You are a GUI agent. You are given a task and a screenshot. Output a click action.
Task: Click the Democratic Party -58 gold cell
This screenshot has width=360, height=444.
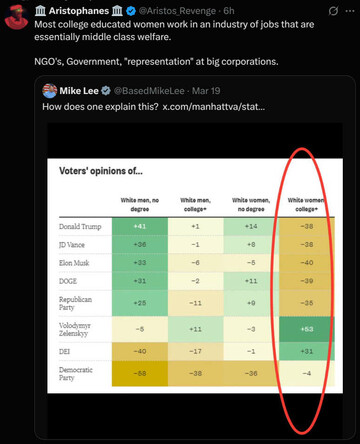pyautogui.click(x=140, y=373)
